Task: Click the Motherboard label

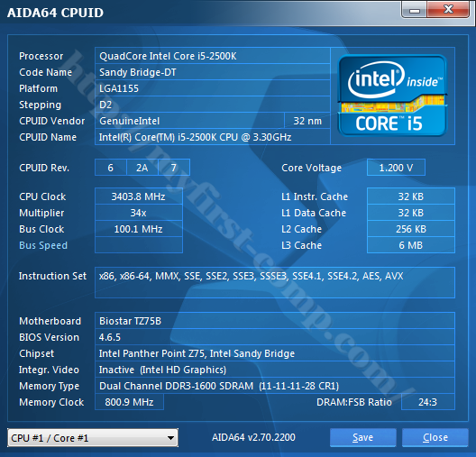Action: click(50, 321)
